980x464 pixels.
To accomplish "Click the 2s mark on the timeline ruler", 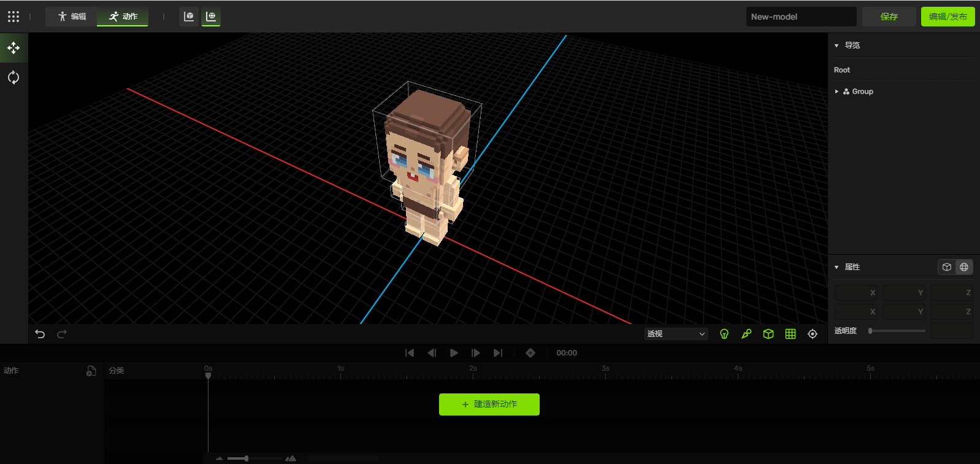I will 473,368.
